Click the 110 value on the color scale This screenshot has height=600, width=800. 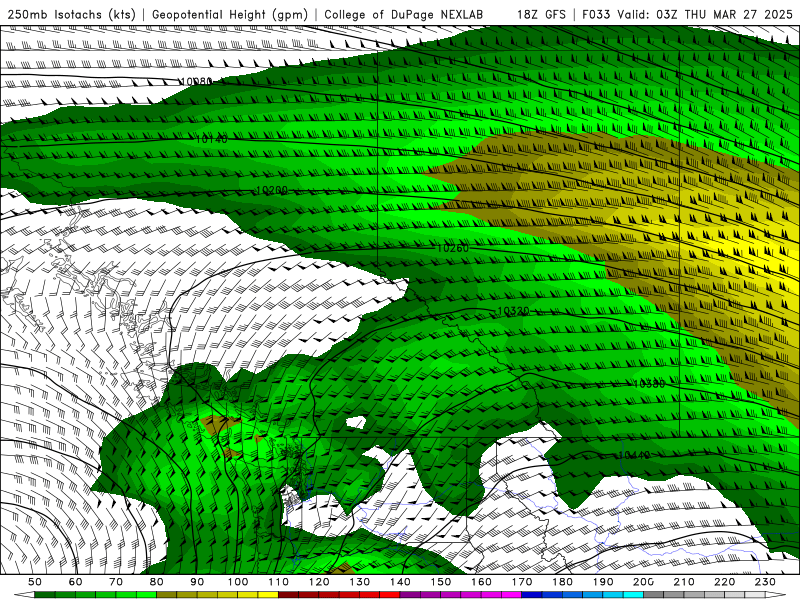[x=278, y=582]
